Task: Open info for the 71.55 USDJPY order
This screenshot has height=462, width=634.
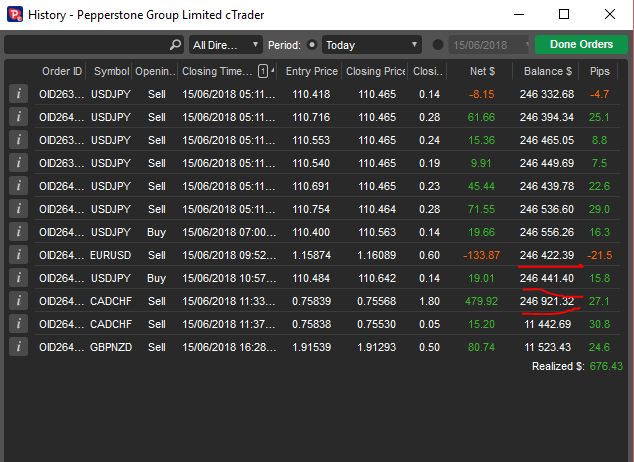Action: pos(19,209)
